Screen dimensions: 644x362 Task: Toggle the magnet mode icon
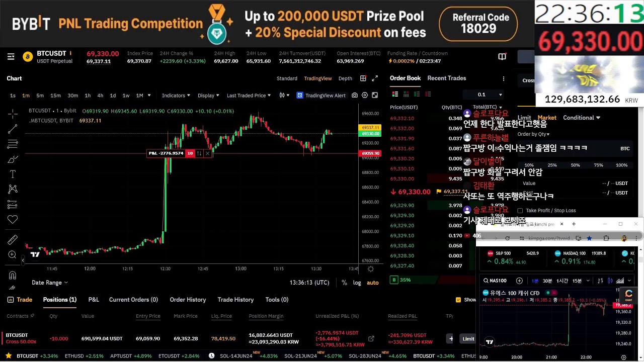coord(13,275)
